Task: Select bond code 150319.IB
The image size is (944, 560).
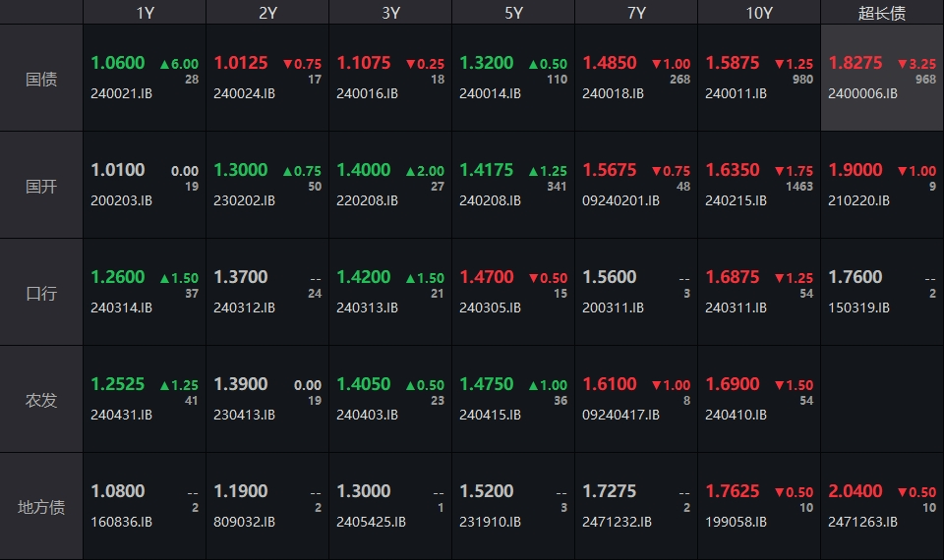Action: [858, 308]
